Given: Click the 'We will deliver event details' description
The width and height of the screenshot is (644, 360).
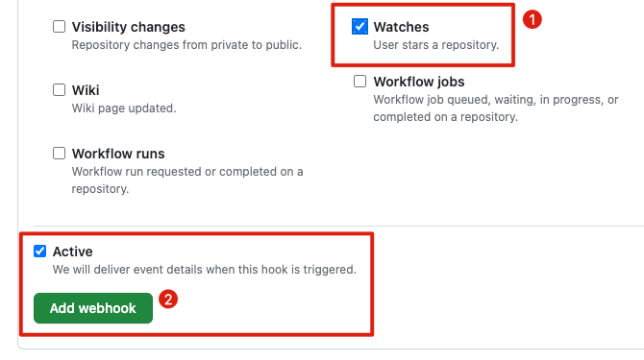Looking at the screenshot, I should tap(205, 270).
